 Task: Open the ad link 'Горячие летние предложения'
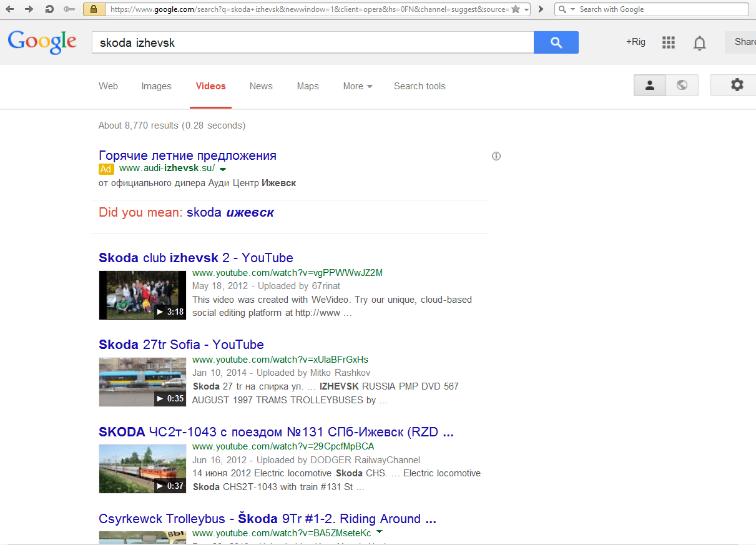tap(187, 155)
